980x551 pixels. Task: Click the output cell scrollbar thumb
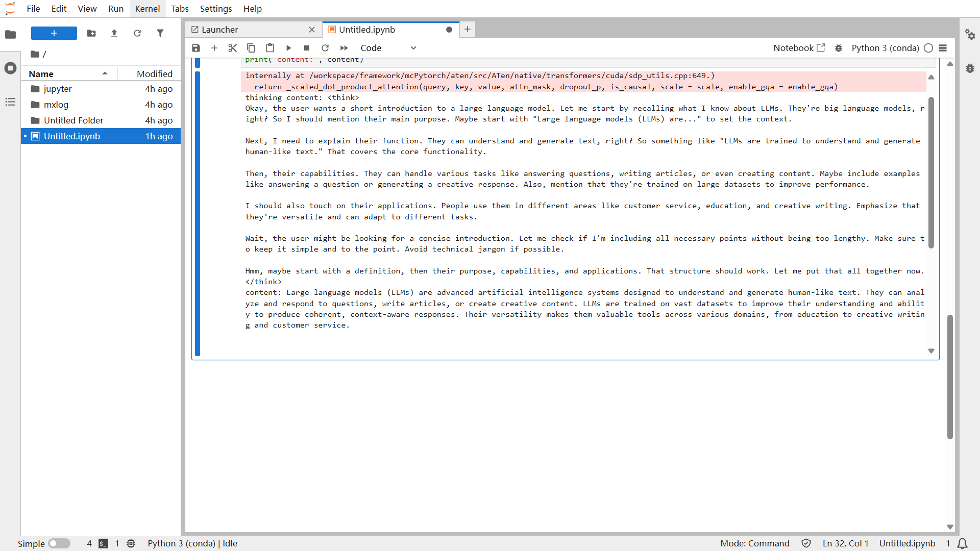pyautogui.click(x=931, y=172)
